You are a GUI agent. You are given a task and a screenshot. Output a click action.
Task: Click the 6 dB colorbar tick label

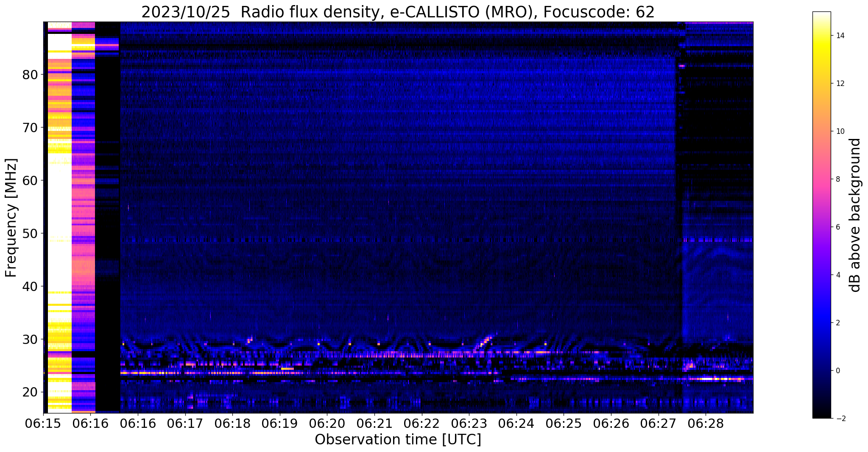(x=837, y=227)
